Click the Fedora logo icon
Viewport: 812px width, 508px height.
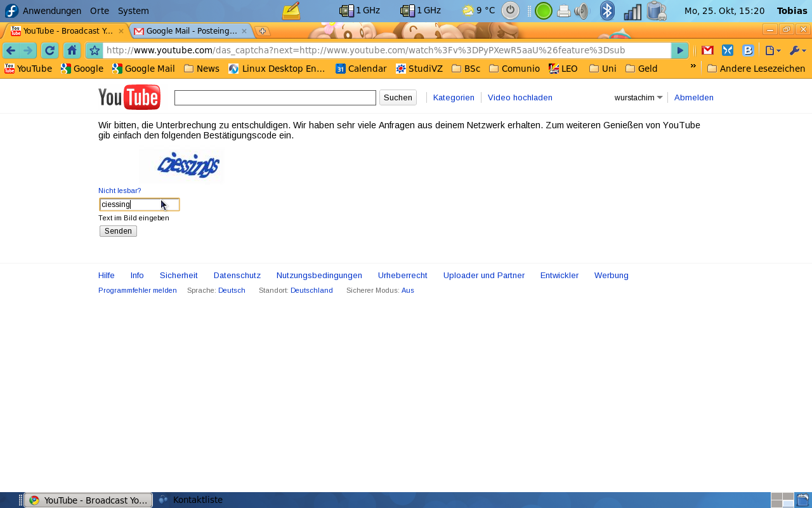11,11
